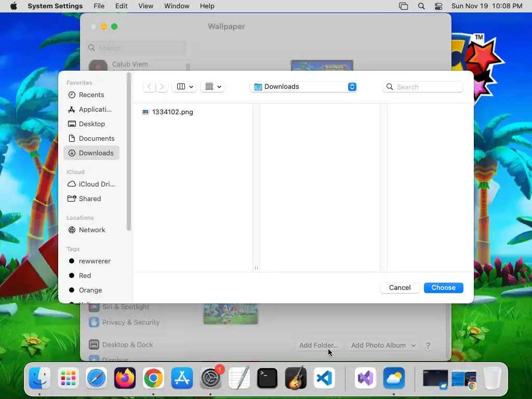Screen dimensions: 532x399
Task: Click the help question mark button
Action: (x=428, y=345)
